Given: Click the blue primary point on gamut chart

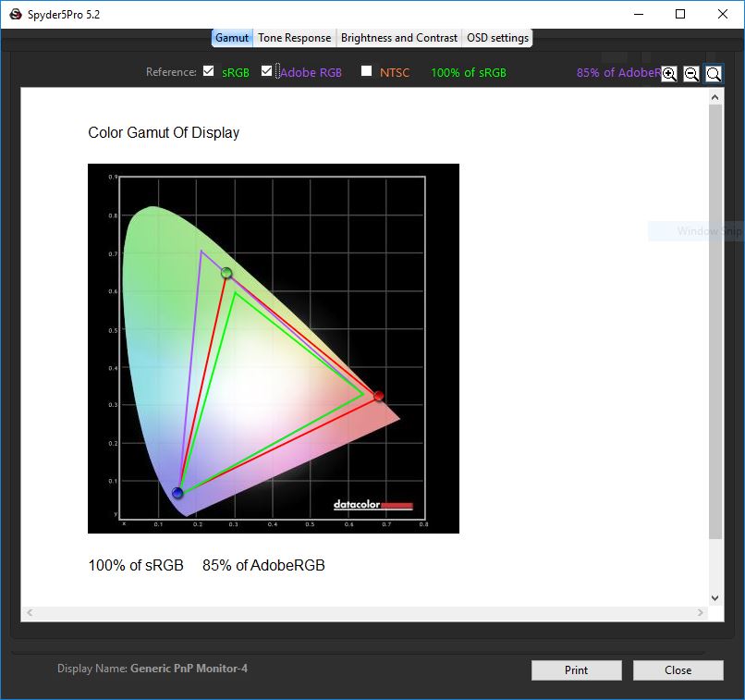Looking at the screenshot, I should click(177, 493).
